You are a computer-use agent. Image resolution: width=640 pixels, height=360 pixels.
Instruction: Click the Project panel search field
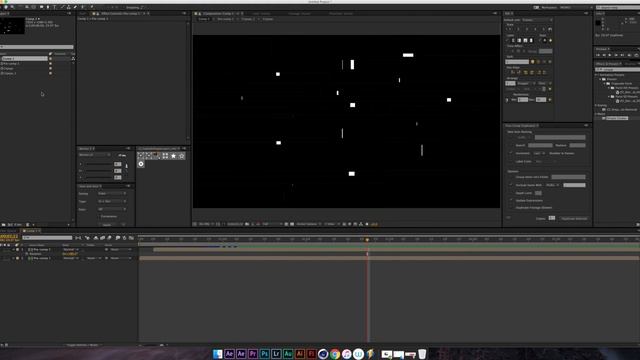[37, 47]
